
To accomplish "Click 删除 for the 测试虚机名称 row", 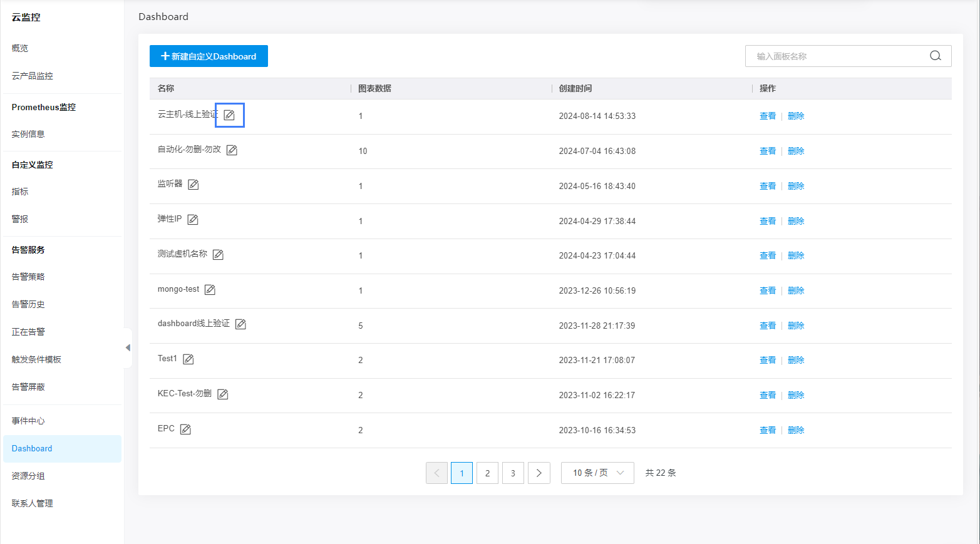I will 795,255.
